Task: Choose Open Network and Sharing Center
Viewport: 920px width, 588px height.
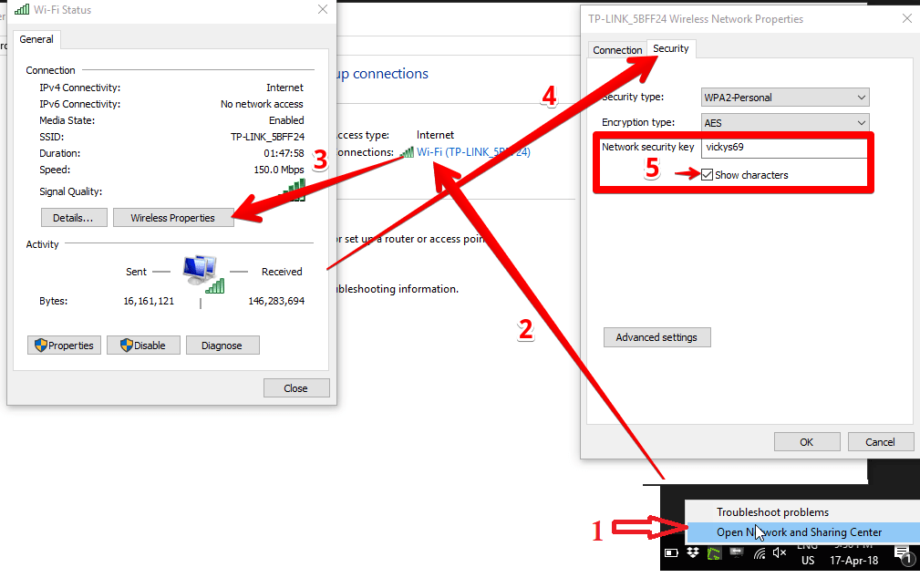Action: pos(798,532)
